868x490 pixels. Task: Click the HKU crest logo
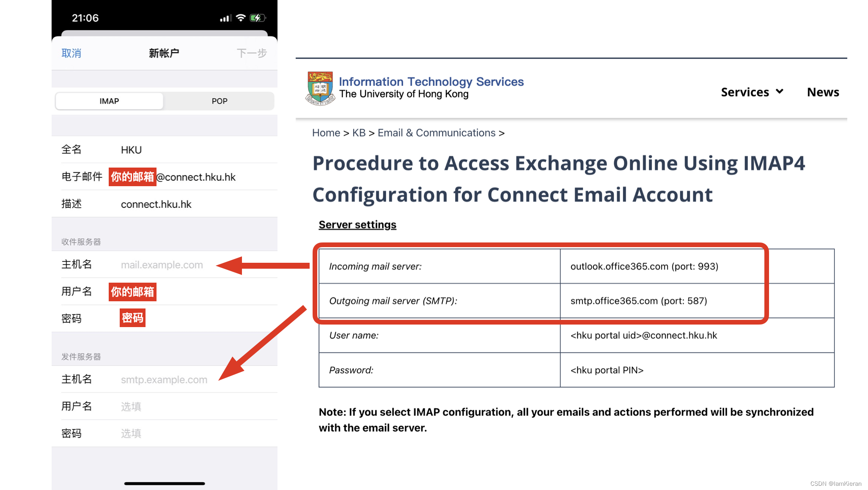coord(320,88)
